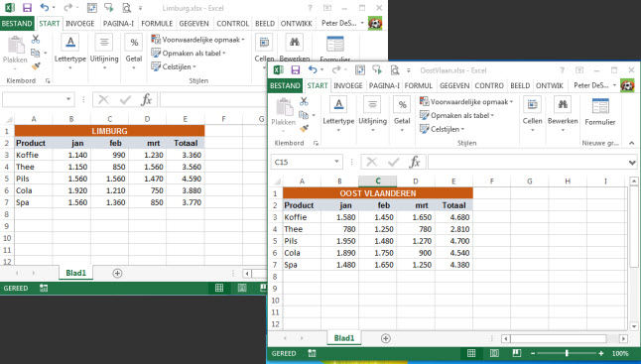Open Lettertype group in Limburg window
This screenshot has height=364, width=641.
[69, 51]
